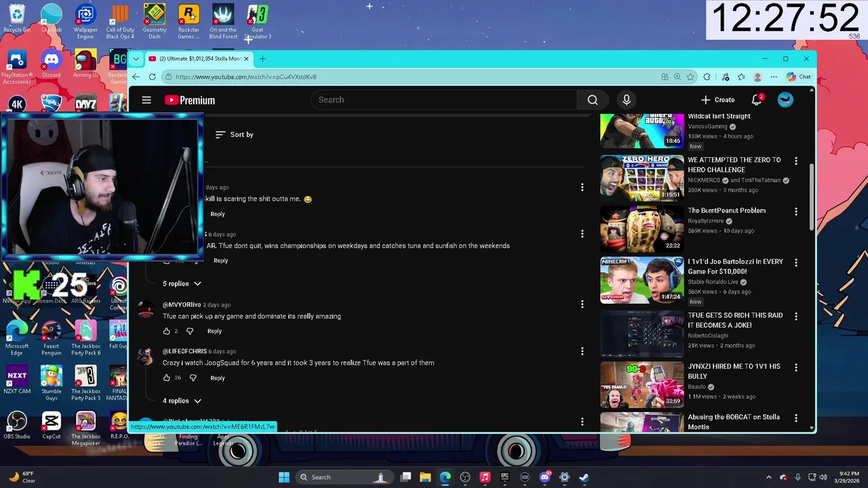Click the Windows taskbar search box
The image size is (868, 488).
(x=344, y=477)
